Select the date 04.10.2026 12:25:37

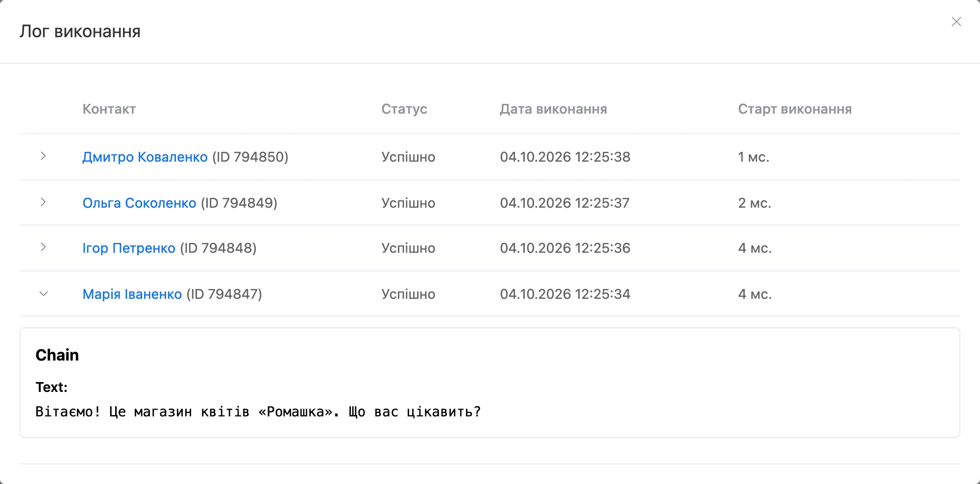[x=564, y=203]
